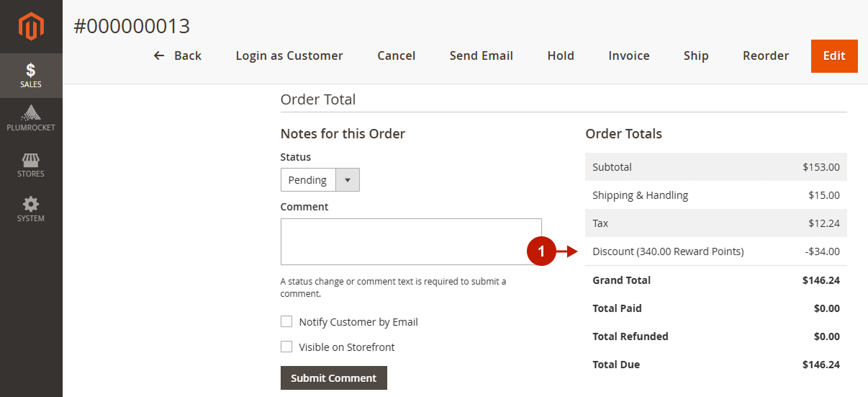Open the Stores sidebar menu
Image resolution: width=868 pixels, height=397 pixels.
pos(31,164)
